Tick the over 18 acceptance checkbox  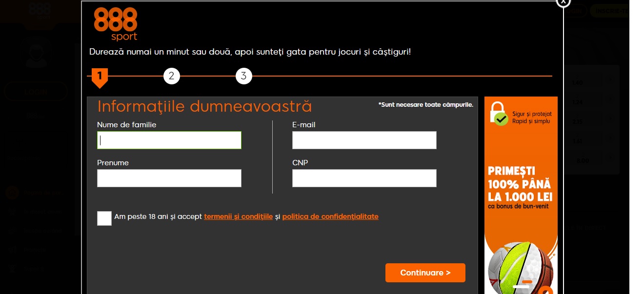coord(104,218)
